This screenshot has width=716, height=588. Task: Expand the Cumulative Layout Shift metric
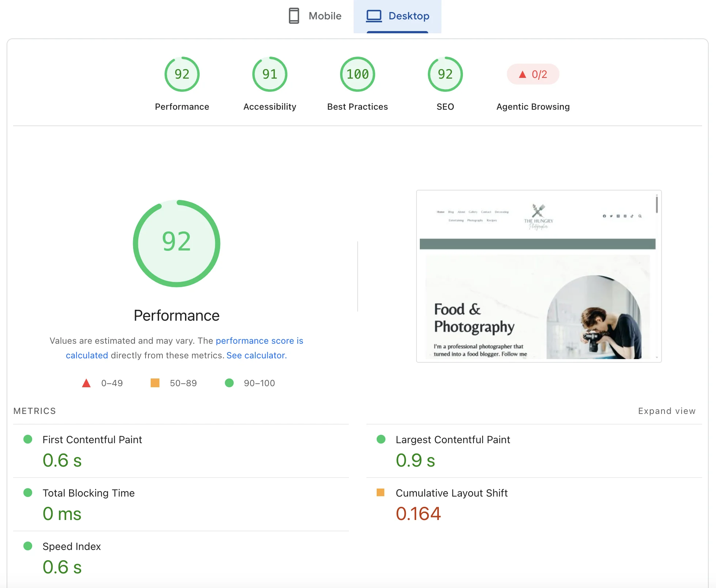[534, 504]
